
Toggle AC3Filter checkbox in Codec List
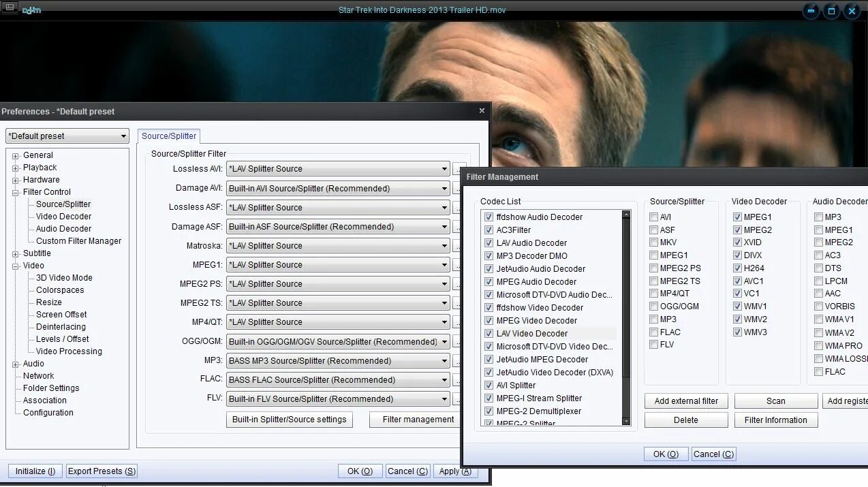[x=489, y=230]
